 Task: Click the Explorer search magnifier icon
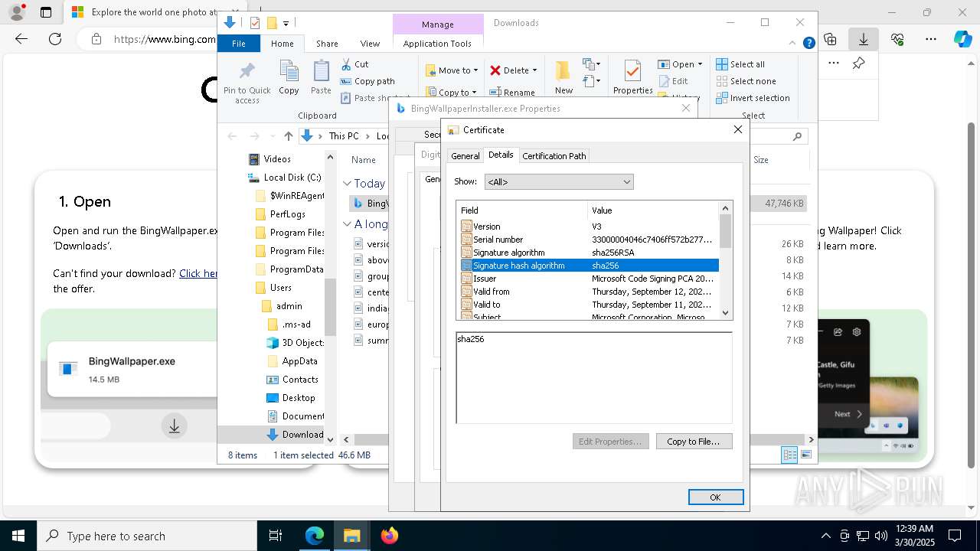point(797,136)
